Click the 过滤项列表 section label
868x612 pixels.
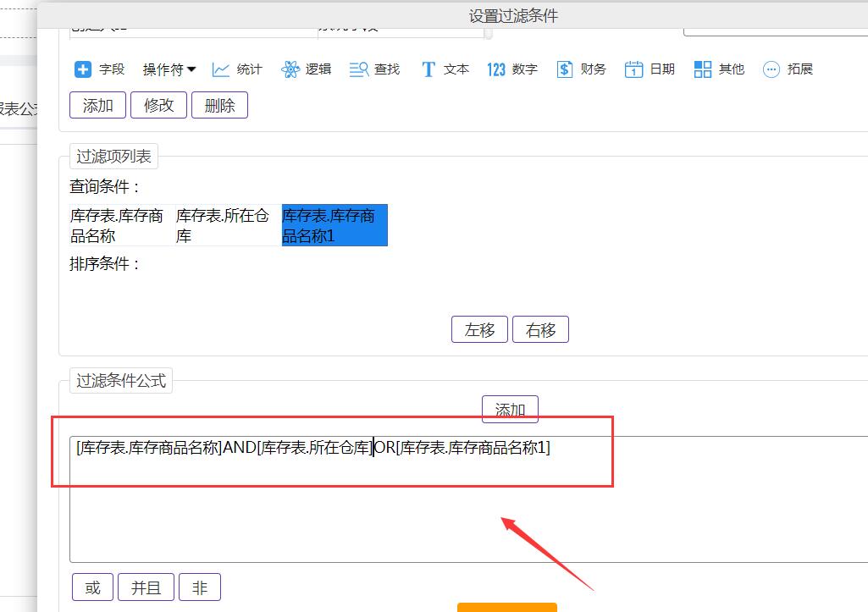pos(113,157)
